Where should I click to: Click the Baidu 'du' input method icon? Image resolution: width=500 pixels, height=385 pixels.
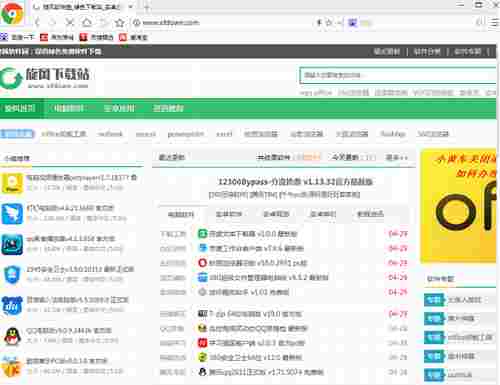click(12, 306)
